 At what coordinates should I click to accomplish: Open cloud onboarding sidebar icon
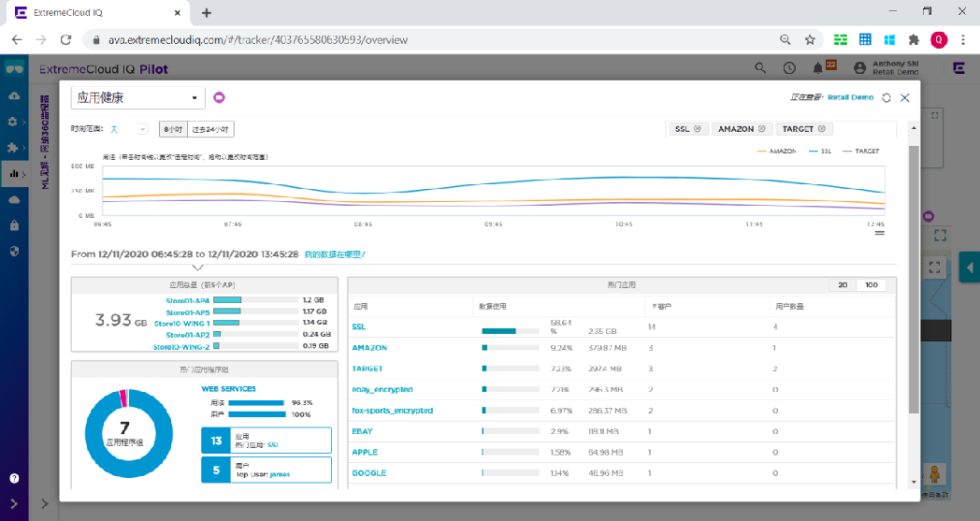[x=14, y=95]
